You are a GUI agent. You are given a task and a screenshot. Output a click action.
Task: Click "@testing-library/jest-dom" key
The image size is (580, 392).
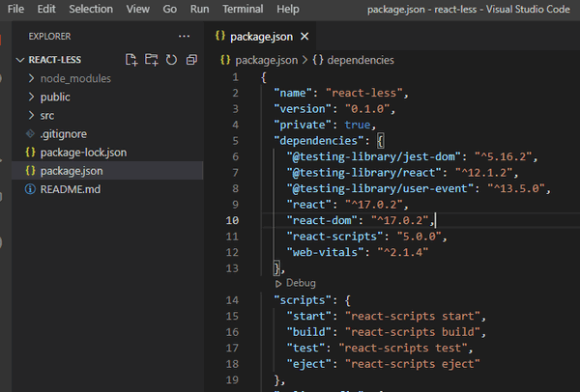pyautogui.click(x=373, y=156)
